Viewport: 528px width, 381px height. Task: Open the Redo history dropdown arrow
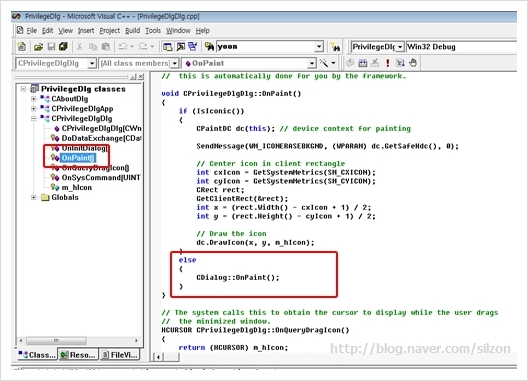click(x=152, y=46)
